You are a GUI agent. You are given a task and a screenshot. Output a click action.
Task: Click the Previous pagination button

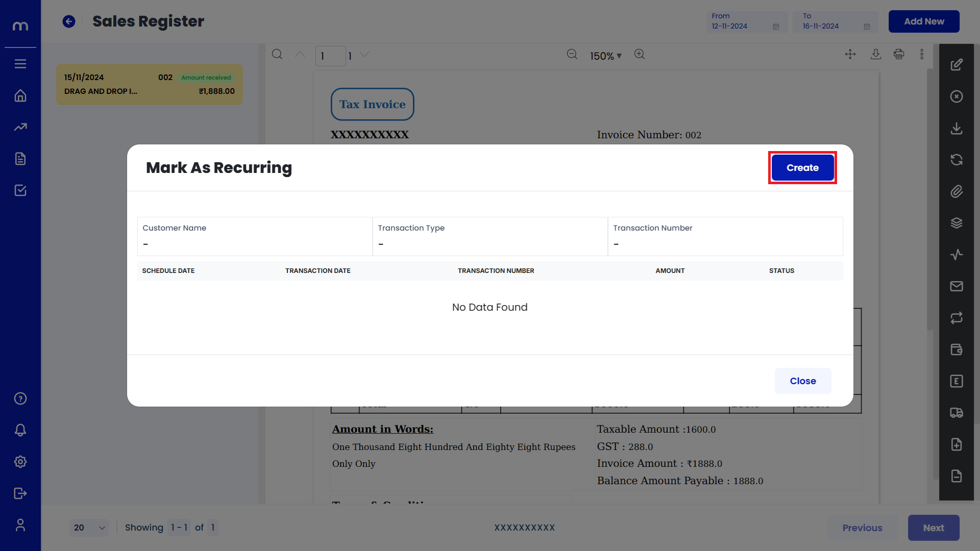click(862, 528)
